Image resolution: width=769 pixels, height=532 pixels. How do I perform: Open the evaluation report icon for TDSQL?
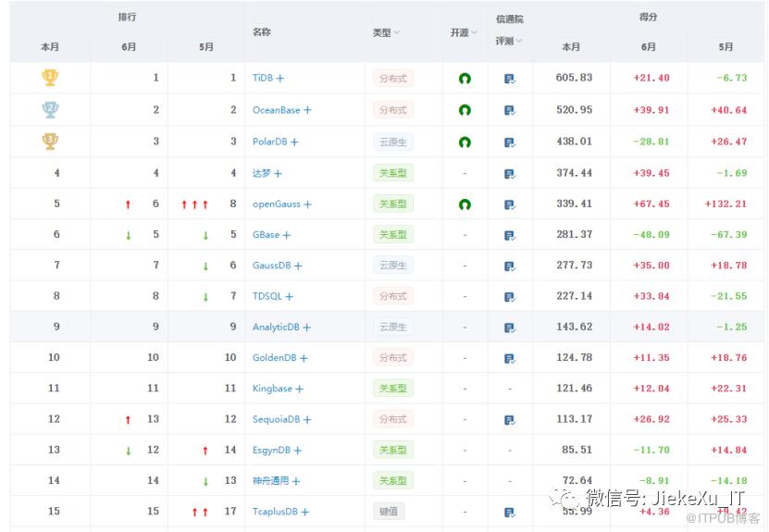pos(510,297)
